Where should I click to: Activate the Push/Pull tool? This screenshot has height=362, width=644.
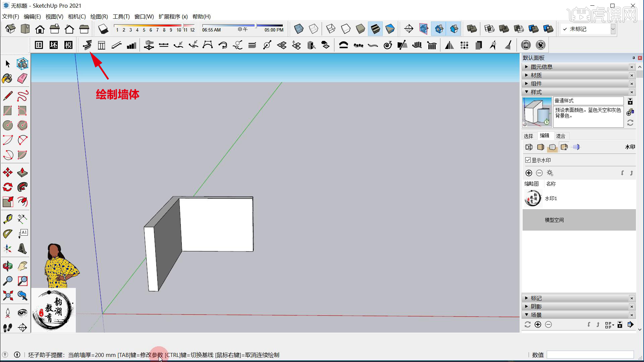point(22,173)
